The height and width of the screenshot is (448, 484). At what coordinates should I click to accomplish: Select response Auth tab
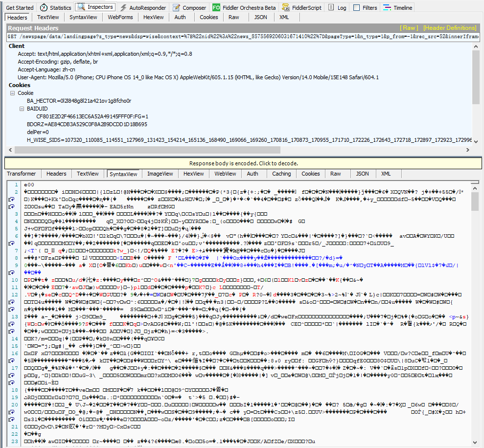coord(252,174)
